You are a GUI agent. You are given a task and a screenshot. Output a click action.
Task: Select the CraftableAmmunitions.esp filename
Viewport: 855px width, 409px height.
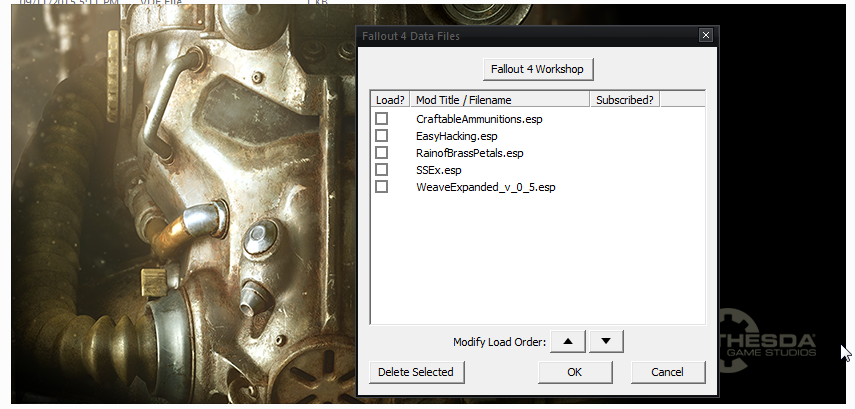point(479,119)
